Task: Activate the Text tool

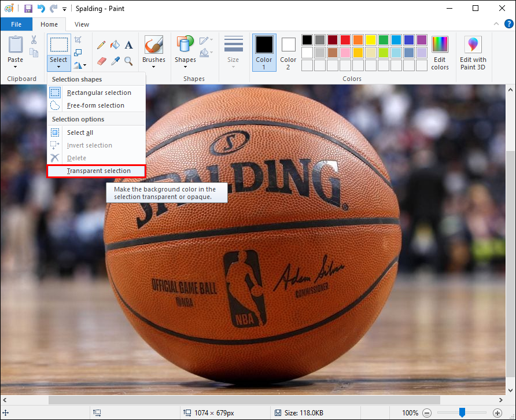Action: tap(128, 45)
